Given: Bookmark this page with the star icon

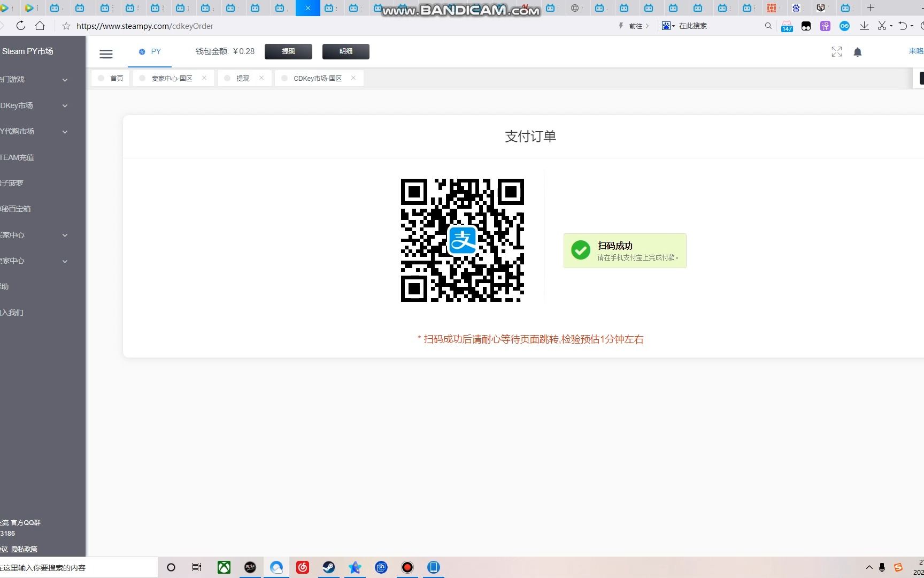Looking at the screenshot, I should tap(66, 26).
